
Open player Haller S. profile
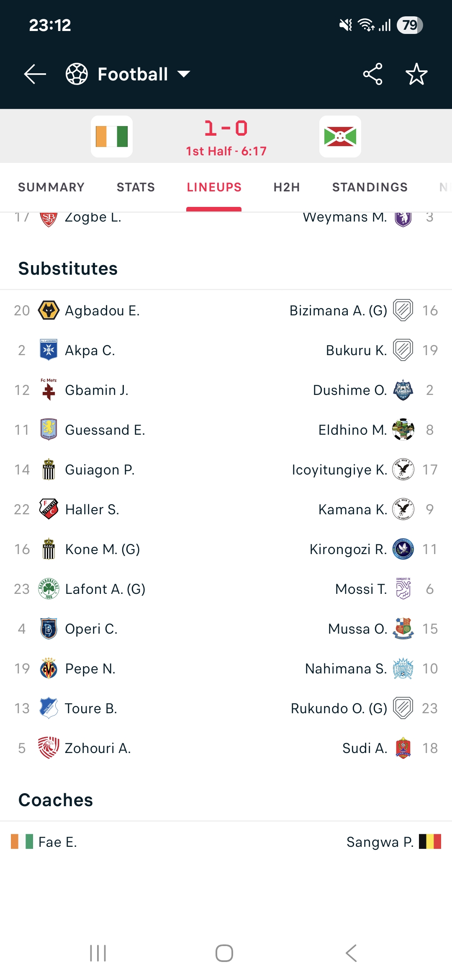[x=92, y=510]
